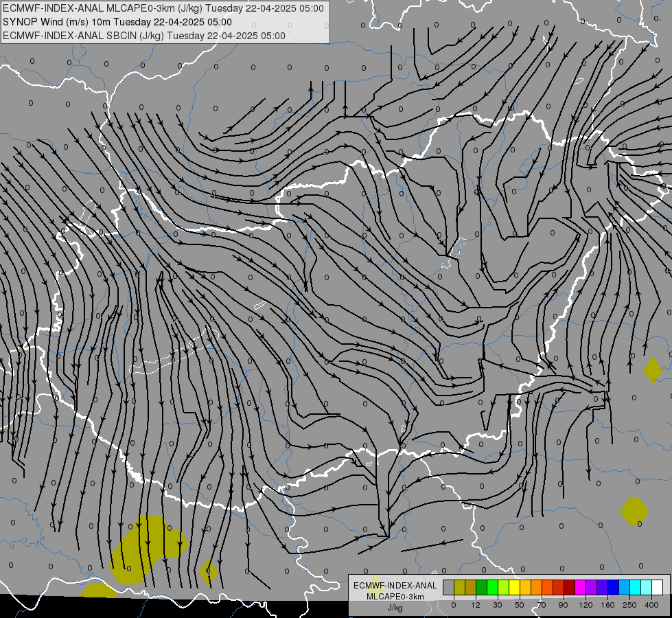Click the MLCAPE0-3km legend caption
This screenshot has height=618, width=672.
pos(395,597)
